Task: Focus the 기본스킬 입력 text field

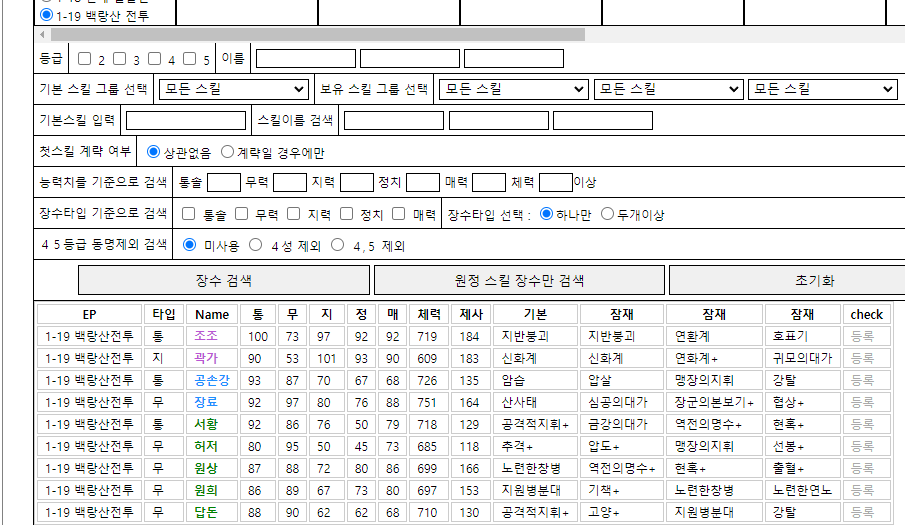Action: coord(186,121)
